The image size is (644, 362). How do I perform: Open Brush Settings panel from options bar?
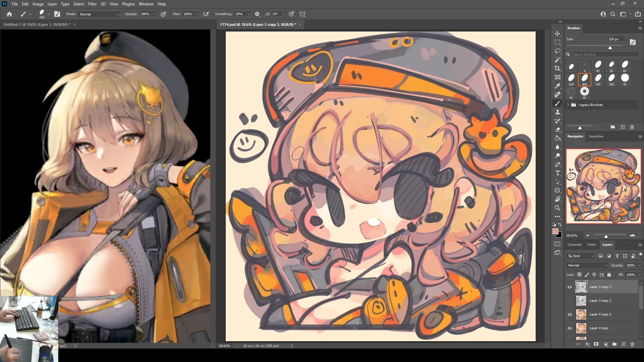tap(57, 14)
